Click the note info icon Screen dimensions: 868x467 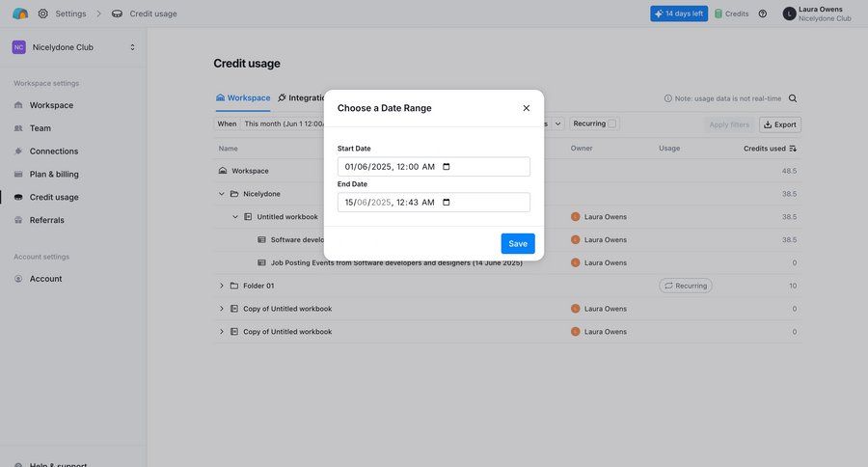point(667,98)
